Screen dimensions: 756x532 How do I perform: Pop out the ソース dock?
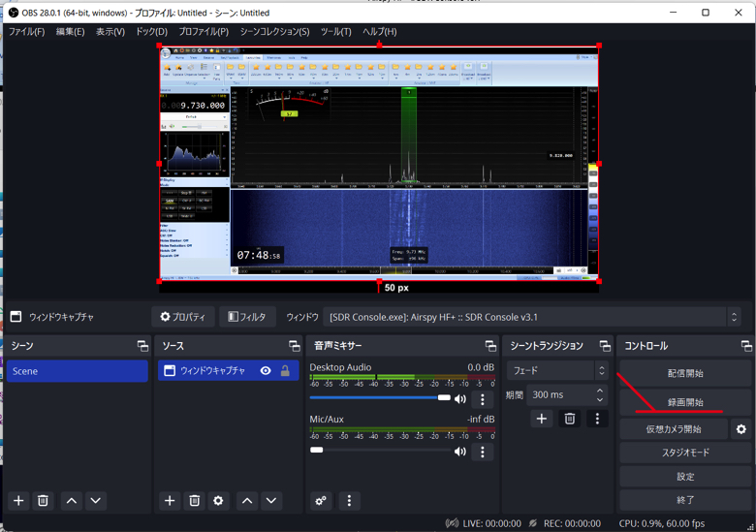click(x=294, y=346)
